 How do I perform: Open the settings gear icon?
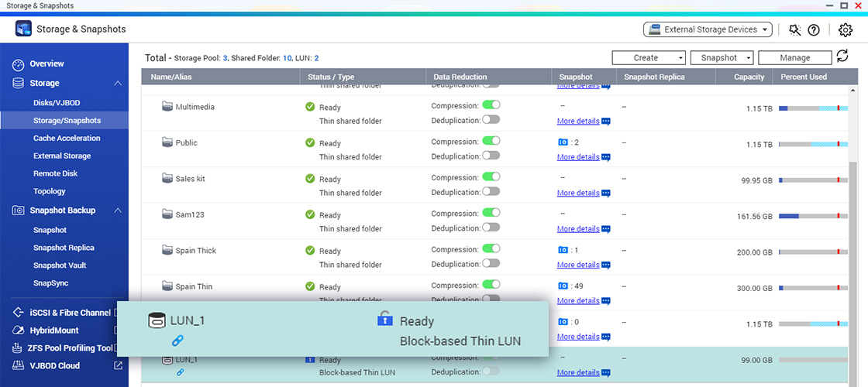(846, 30)
